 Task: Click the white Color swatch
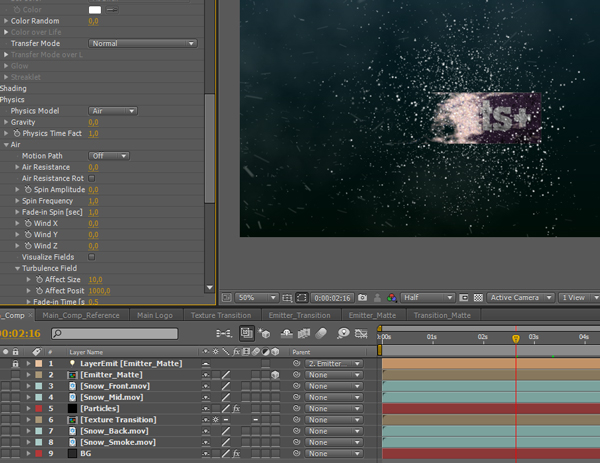coord(95,9)
